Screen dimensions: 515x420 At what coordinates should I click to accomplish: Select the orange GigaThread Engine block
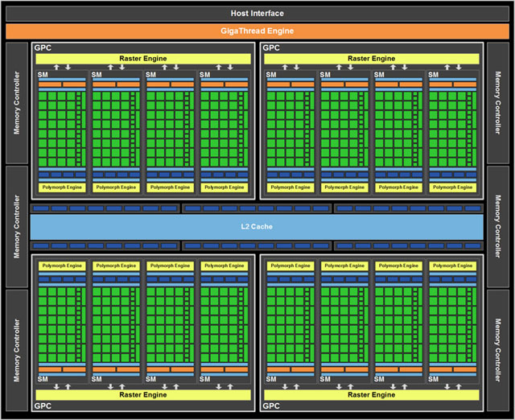click(x=257, y=31)
